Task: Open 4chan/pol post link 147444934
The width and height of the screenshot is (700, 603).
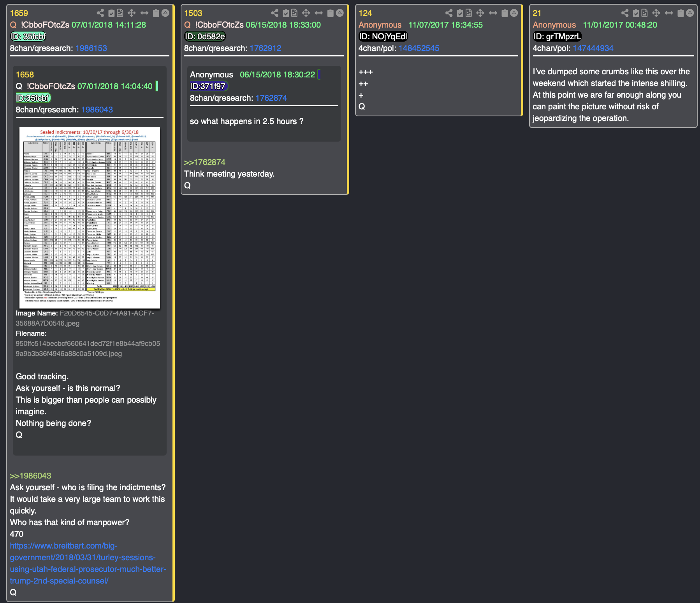Action: 593,48
